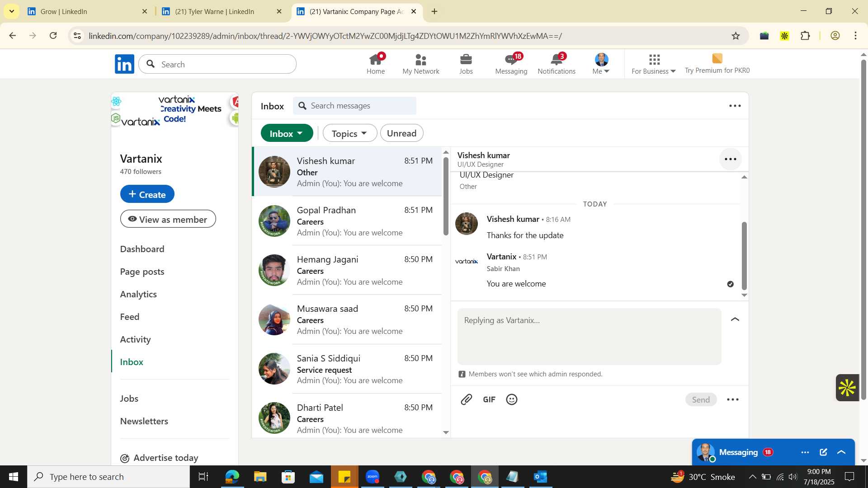Viewport: 868px width, 488px height.
Task: Click the message thread scrollbar
Action: (x=744, y=256)
